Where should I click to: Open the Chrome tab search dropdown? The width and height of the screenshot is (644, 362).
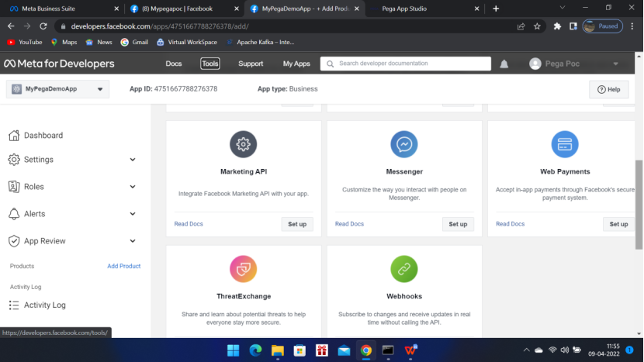pos(563,8)
